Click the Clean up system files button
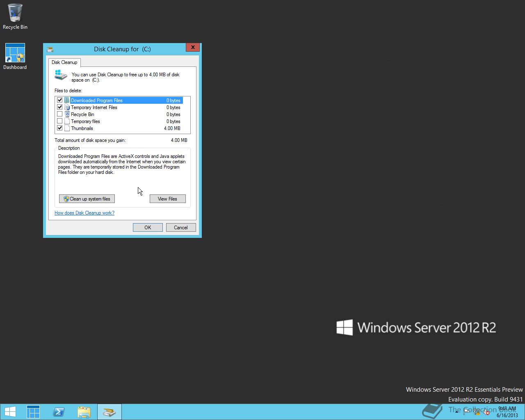 (x=87, y=199)
